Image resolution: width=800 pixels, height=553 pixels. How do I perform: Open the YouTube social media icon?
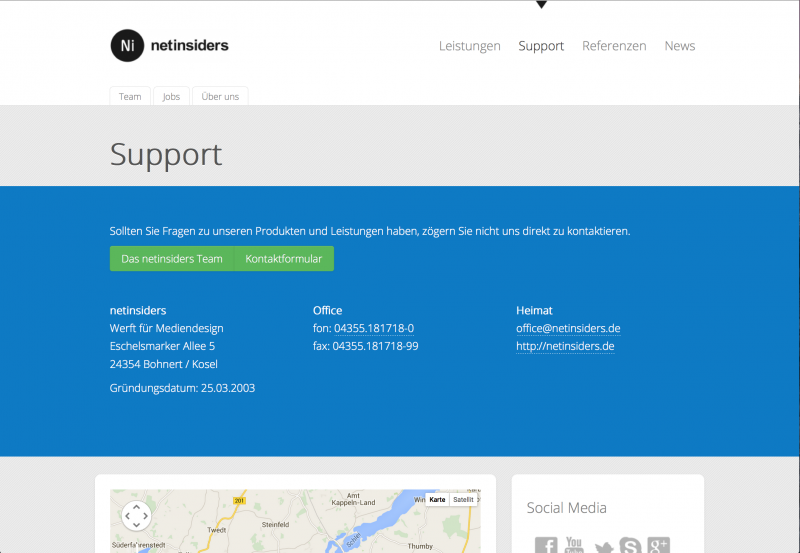click(574, 545)
